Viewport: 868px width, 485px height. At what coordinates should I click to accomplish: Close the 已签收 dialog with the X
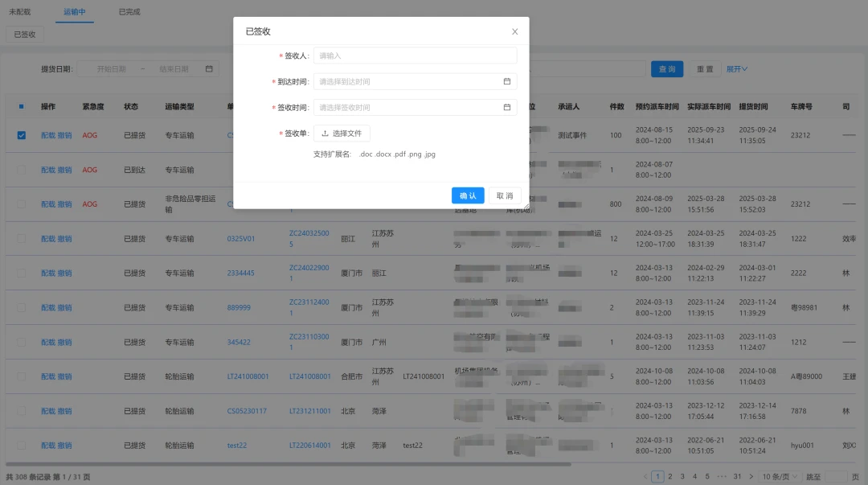[514, 31]
